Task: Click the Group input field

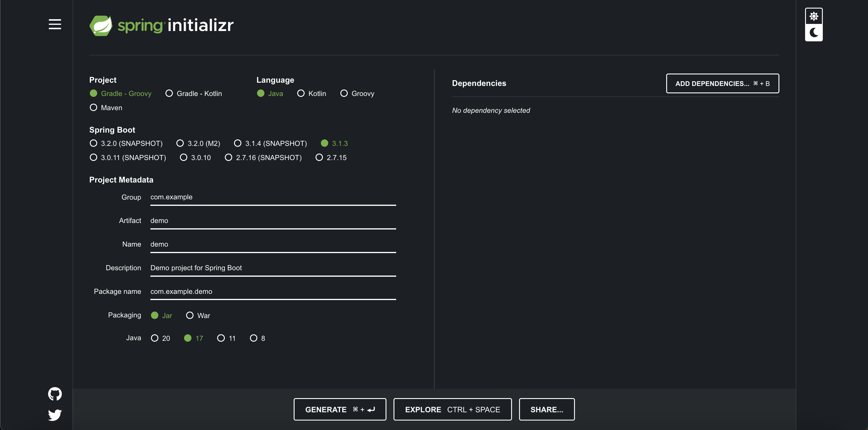Action: point(273,197)
